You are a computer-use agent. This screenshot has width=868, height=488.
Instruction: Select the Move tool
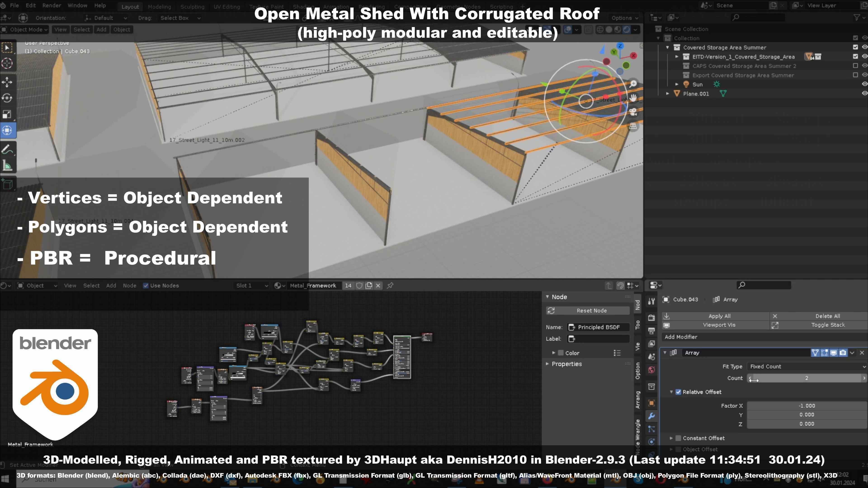point(7,82)
